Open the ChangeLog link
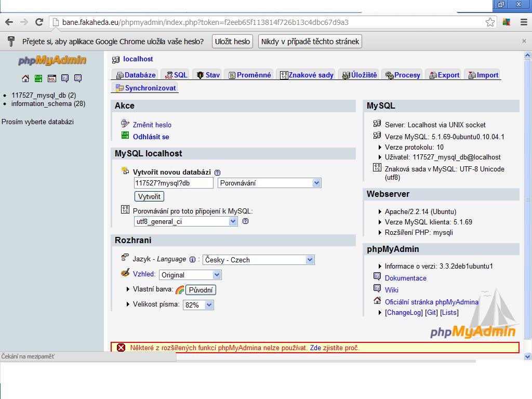Viewport: 532px width, 399px height. tap(404, 312)
